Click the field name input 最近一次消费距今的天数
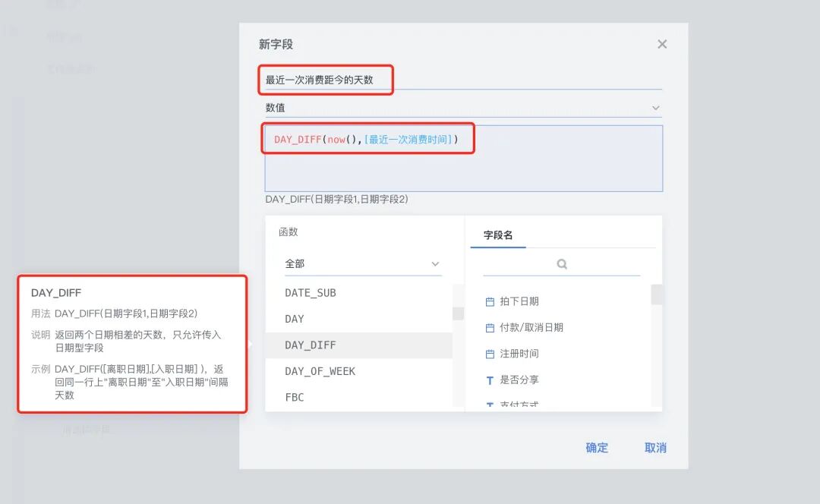820x504 pixels. tap(326, 79)
